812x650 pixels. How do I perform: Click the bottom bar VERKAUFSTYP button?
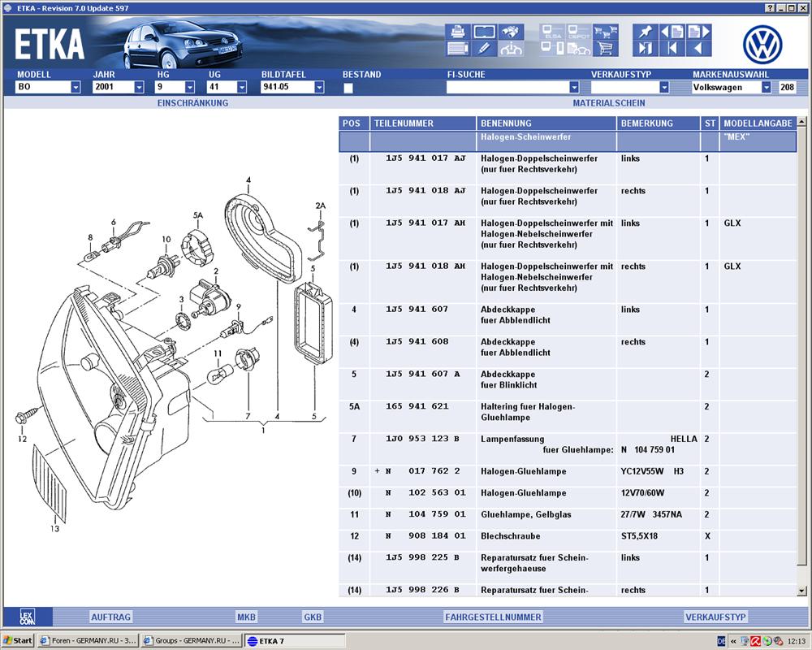click(x=715, y=617)
